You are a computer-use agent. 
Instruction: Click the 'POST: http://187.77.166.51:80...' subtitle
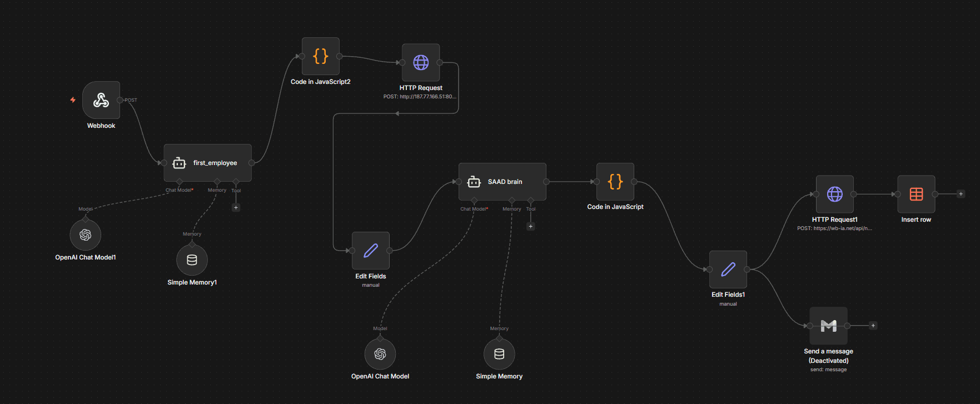point(420,97)
